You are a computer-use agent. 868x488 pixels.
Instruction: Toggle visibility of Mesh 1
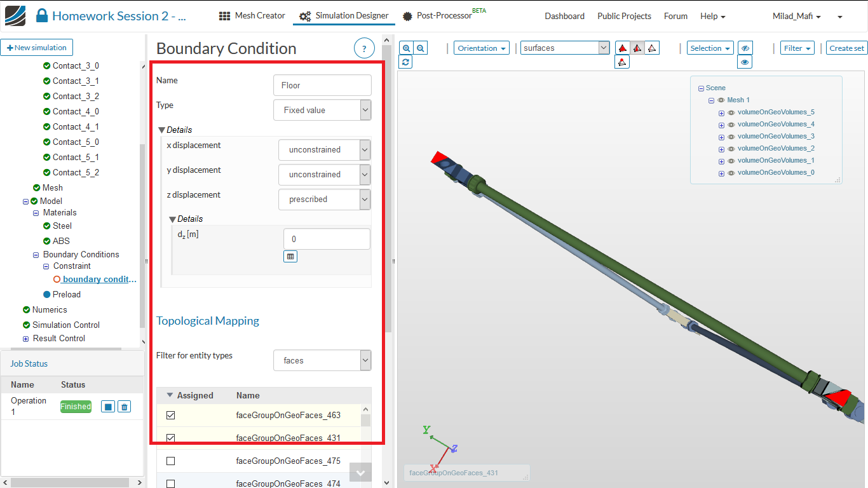721,100
